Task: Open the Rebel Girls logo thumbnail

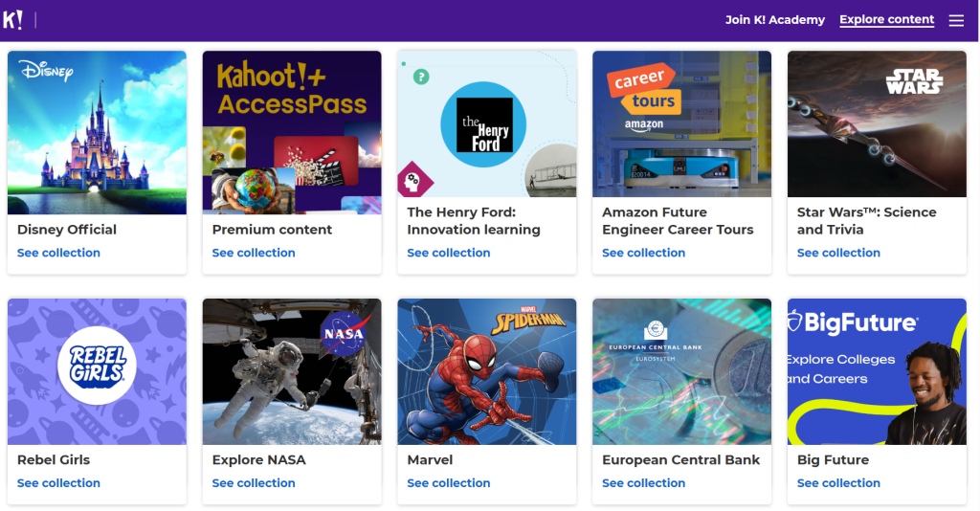Action: click(x=97, y=371)
